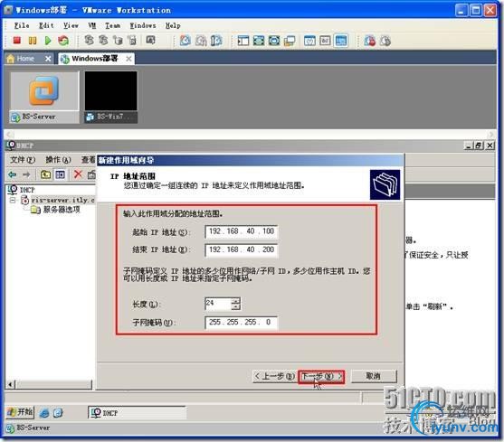Open the View menu

click(x=71, y=25)
